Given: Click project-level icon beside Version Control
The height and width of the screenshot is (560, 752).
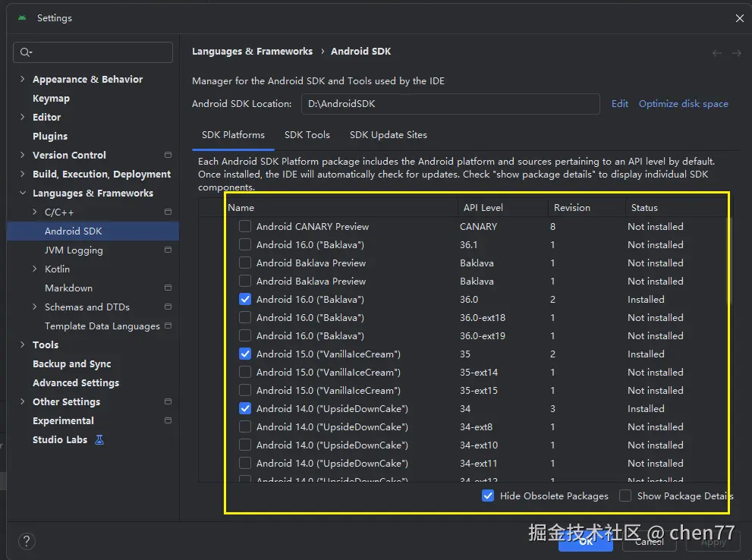Looking at the screenshot, I should (168, 155).
